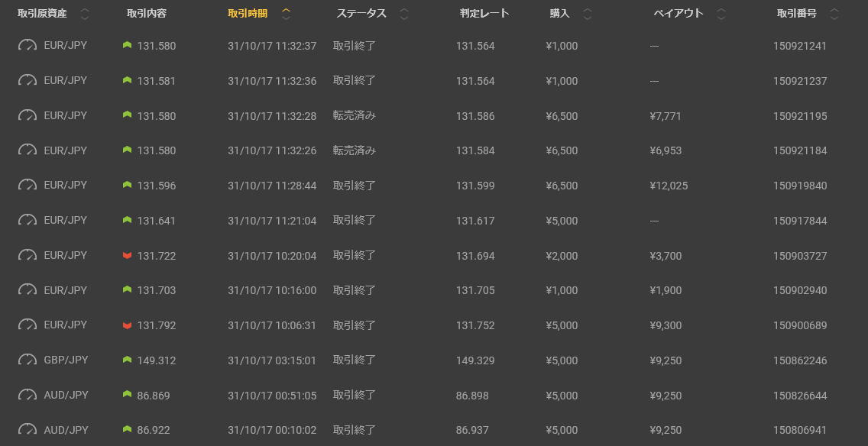Click the green up arrow beside 149.312
Image resolution: width=868 pixels, height=446 pixels.
coord(128,360)
